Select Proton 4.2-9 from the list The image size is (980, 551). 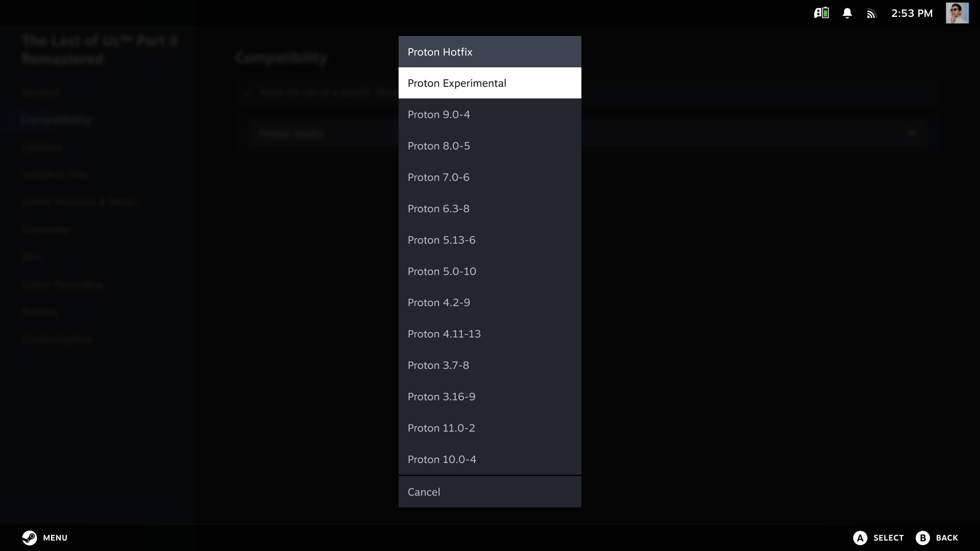click(x=490, y=302)
